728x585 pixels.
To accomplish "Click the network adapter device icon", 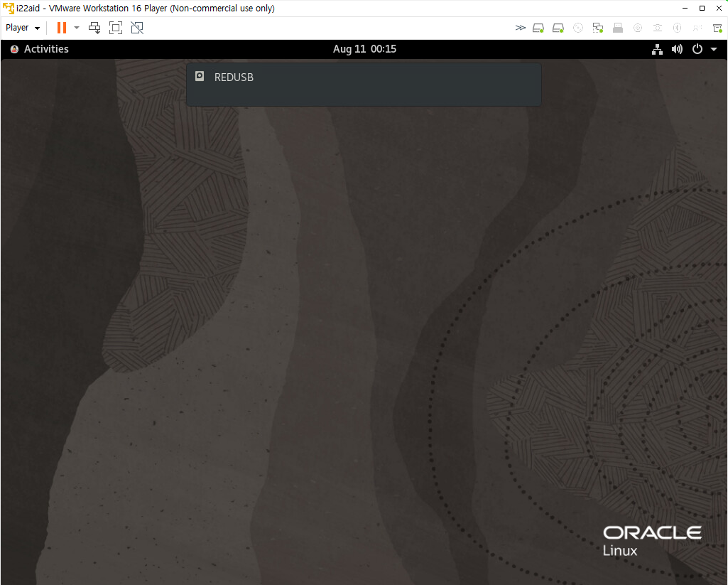I will (x=598, y=28).
